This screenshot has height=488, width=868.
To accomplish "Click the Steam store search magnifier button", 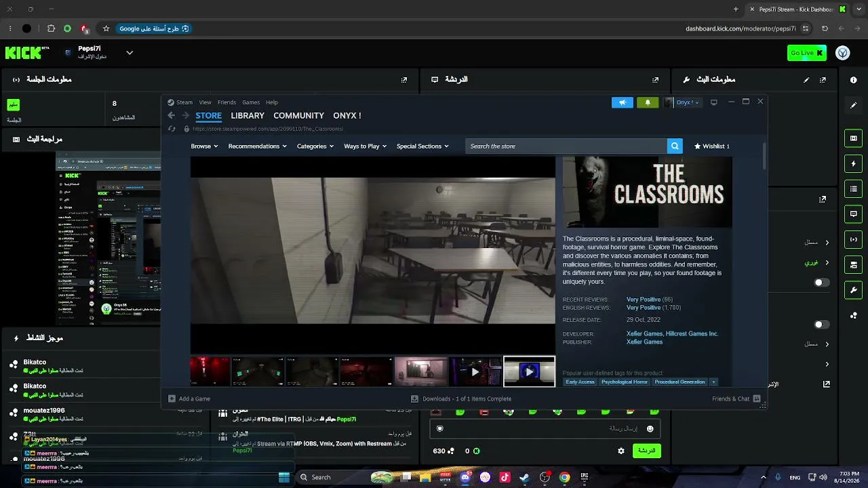I will 675,146.
